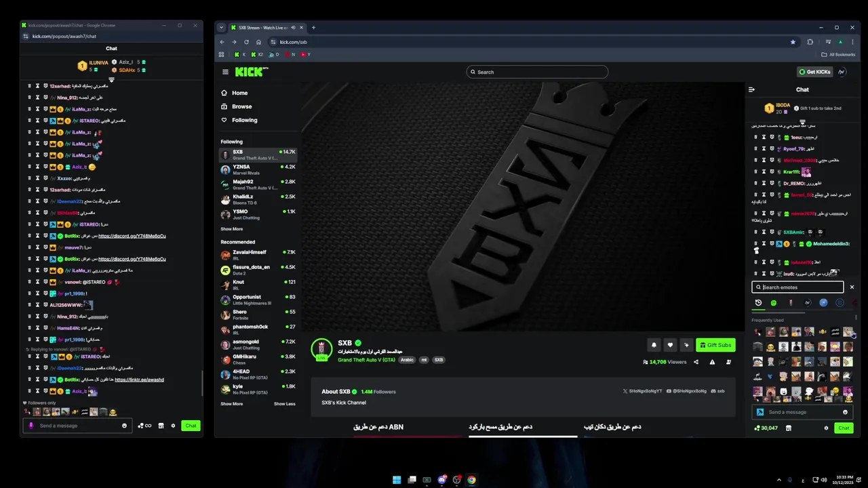
Task: Close the emote picker with the X
Action: (852, 287)
